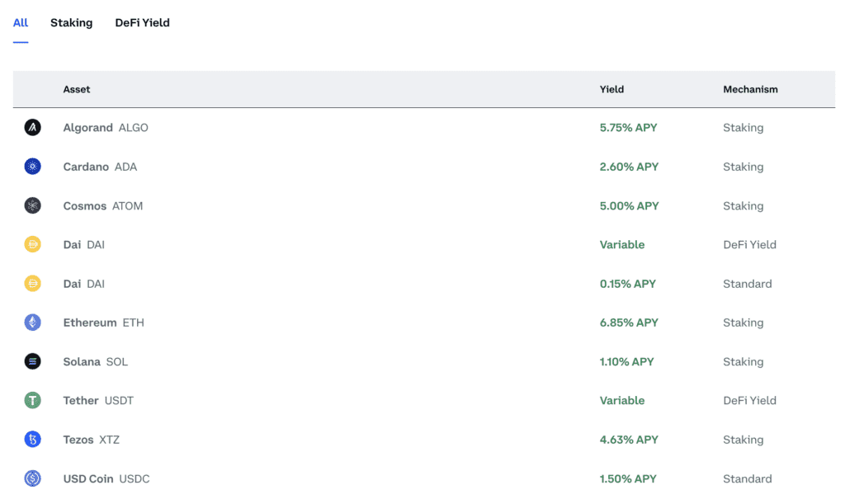845x504 pixels.
Task: Click the Ethereum logo icon
Action: [32, 323]
